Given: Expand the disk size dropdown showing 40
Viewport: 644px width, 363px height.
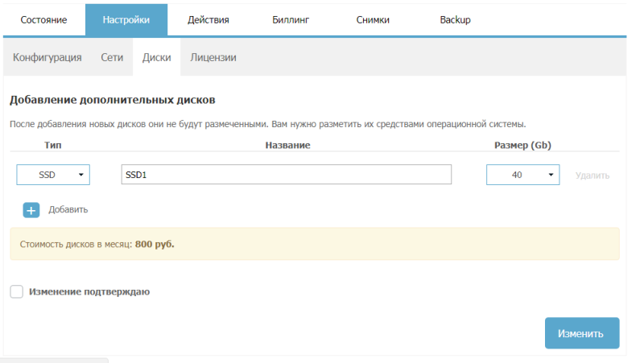Looking at the screenshot, I should pyautogui.click(x=522, y=175).
